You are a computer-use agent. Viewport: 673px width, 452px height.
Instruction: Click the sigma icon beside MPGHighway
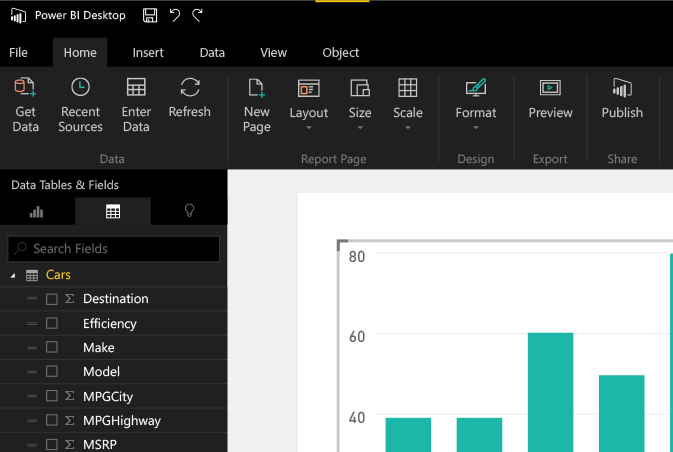(69, 420)
